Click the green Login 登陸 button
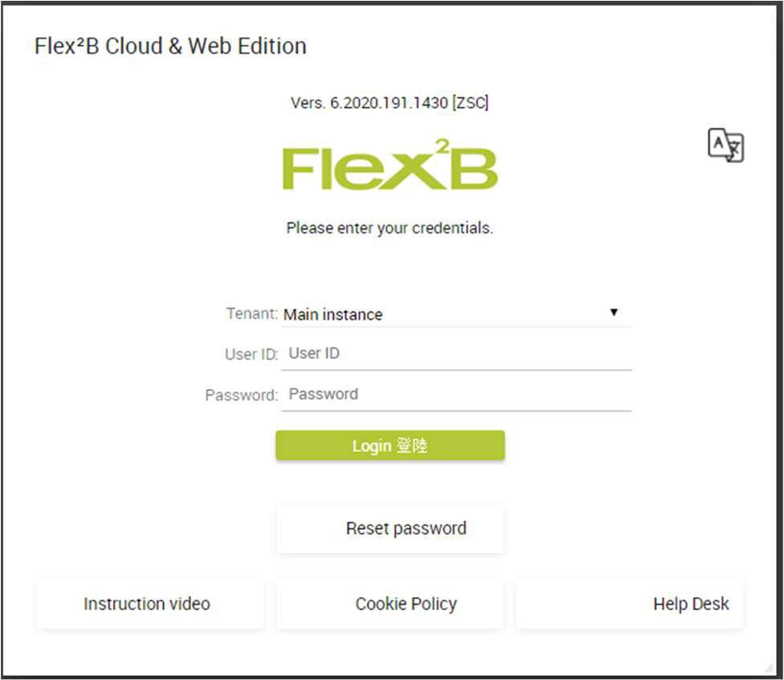784x680 pixels. [x=390, y=446]
